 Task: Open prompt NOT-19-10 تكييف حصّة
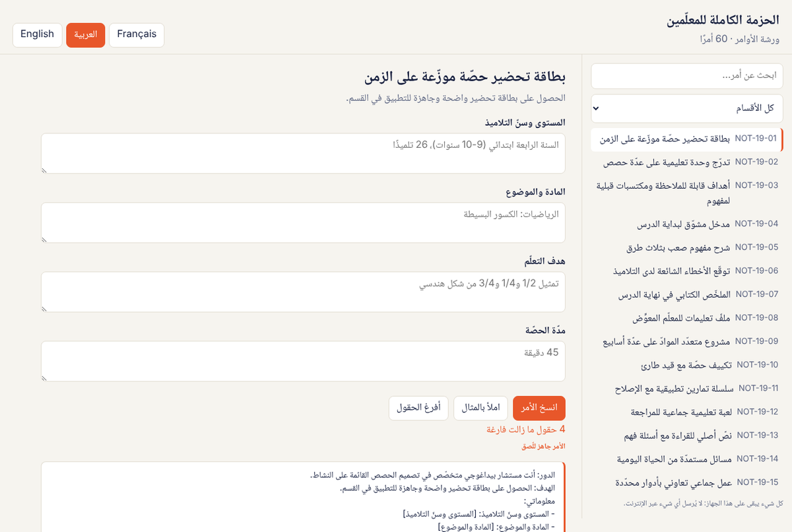point(686,364)
